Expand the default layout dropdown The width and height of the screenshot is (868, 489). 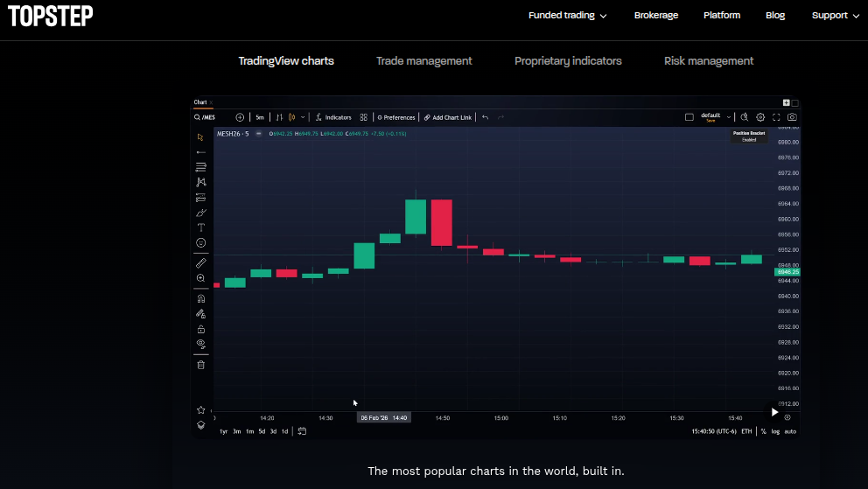(729, 117)
